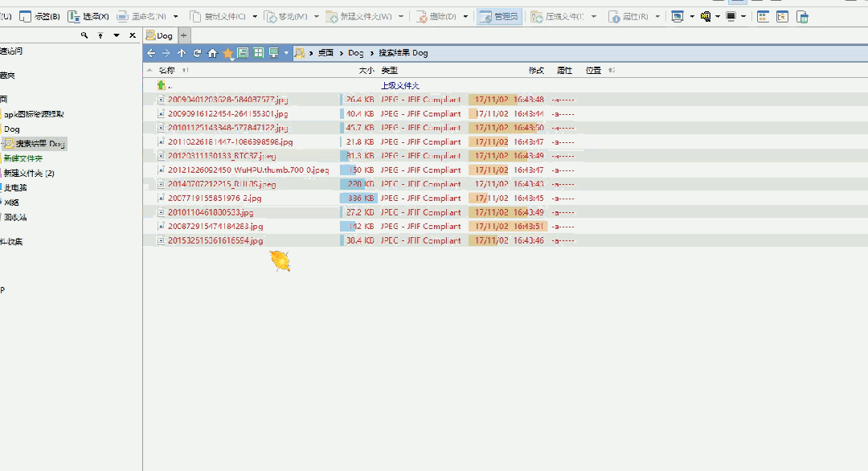Expand the 属性(R) dropdown arrow

click(657, 17)
